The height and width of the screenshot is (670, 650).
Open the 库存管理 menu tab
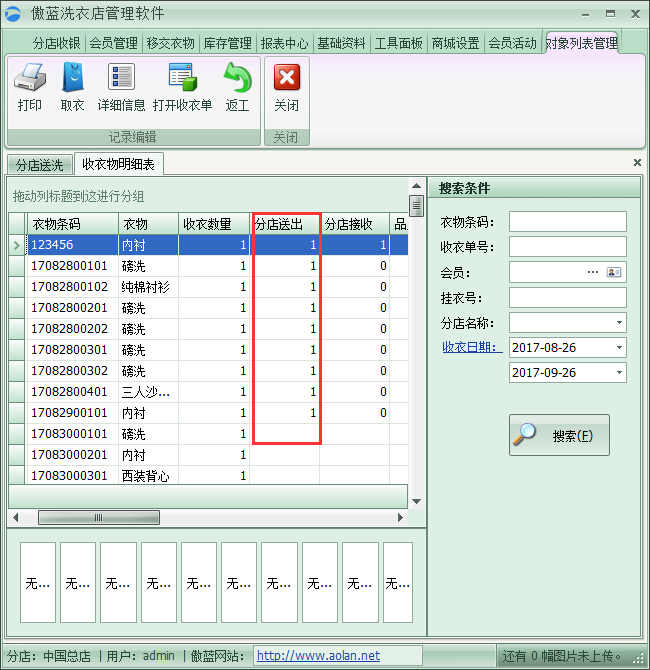(x=227, y=43)
